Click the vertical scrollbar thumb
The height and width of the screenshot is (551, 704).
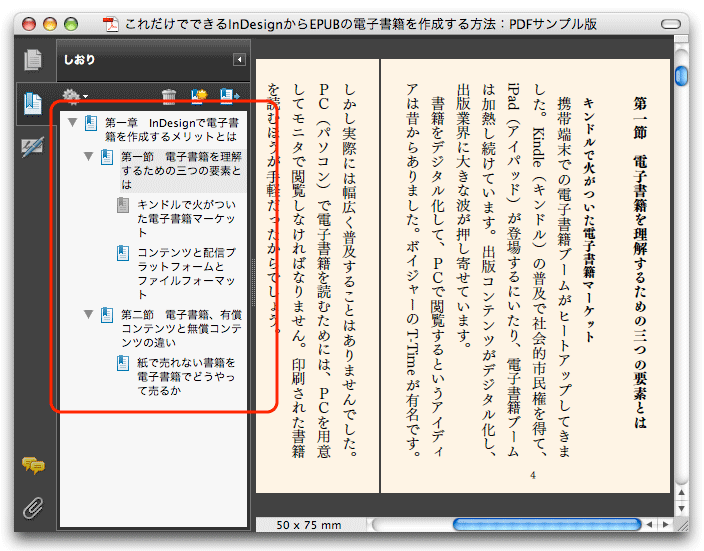(681, 75)
